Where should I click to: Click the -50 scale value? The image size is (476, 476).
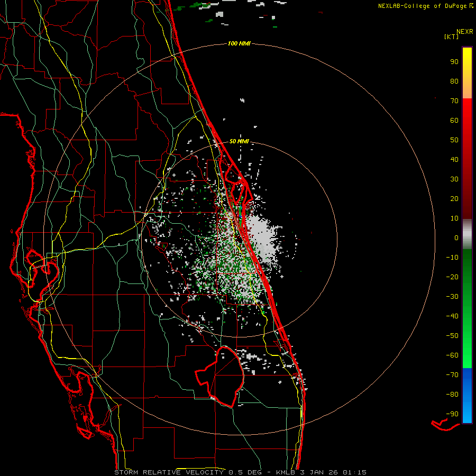point(452,336)
